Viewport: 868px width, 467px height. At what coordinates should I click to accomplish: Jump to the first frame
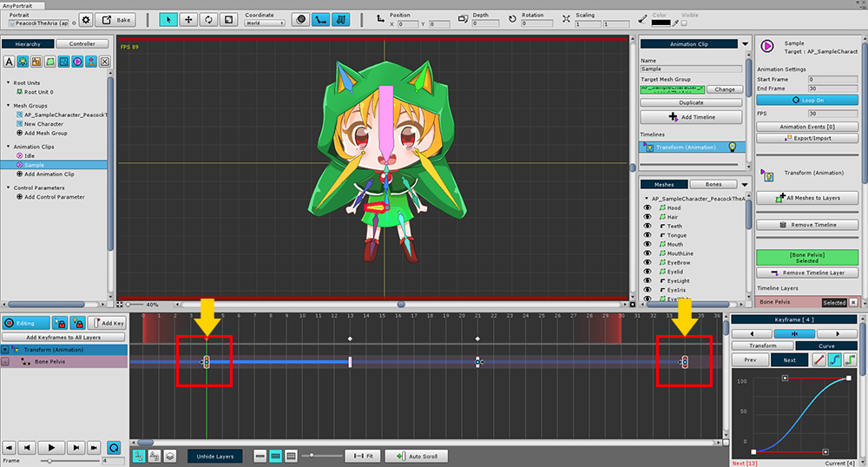(9, 448)
